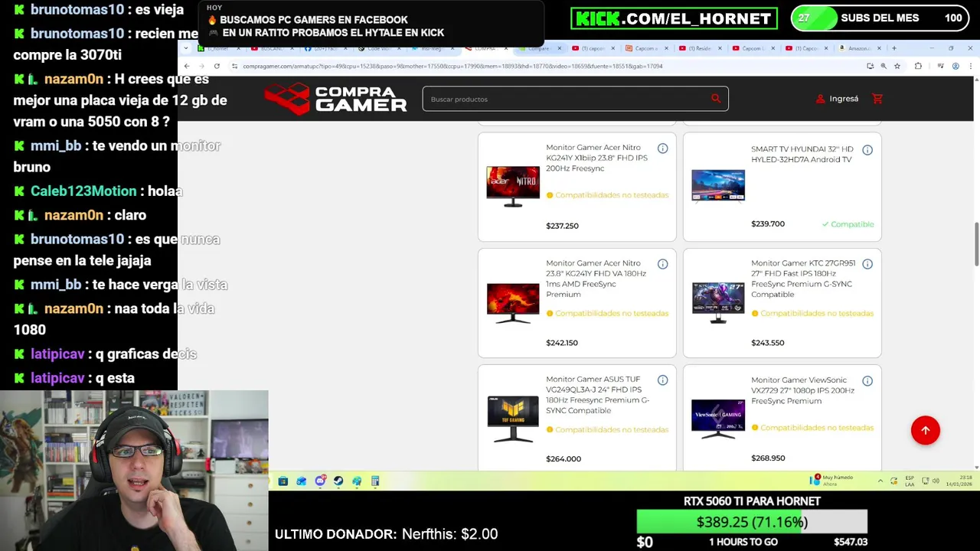Switch to the Compare browser tab
The image size is (980, 551).
pos(539,48)
